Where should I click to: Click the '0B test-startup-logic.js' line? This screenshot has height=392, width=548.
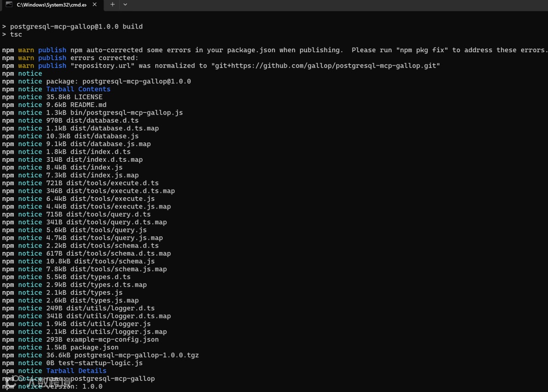tap(73, 364)
